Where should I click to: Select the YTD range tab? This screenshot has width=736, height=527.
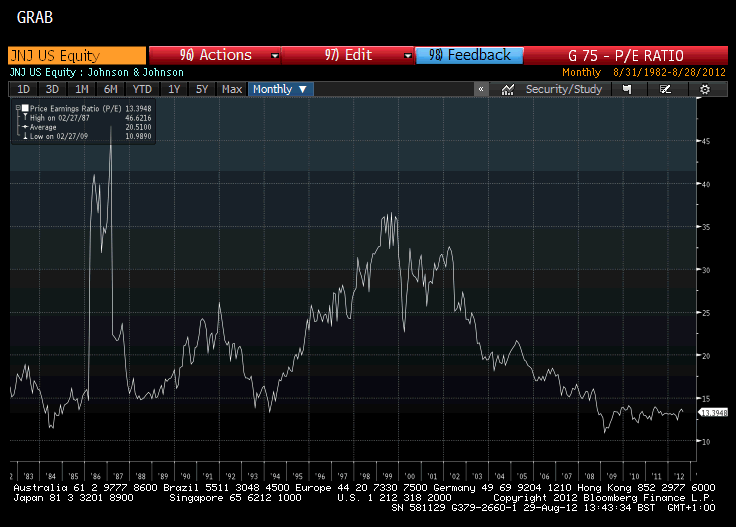(x=142, y=89)
